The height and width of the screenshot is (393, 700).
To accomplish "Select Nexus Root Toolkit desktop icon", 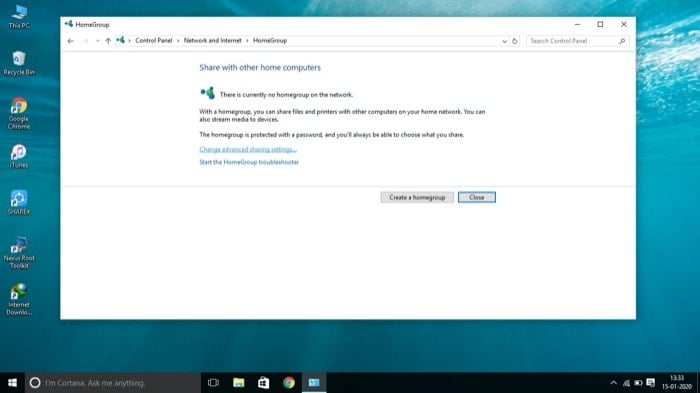I will pyautogui.click(x=19, y=253).
